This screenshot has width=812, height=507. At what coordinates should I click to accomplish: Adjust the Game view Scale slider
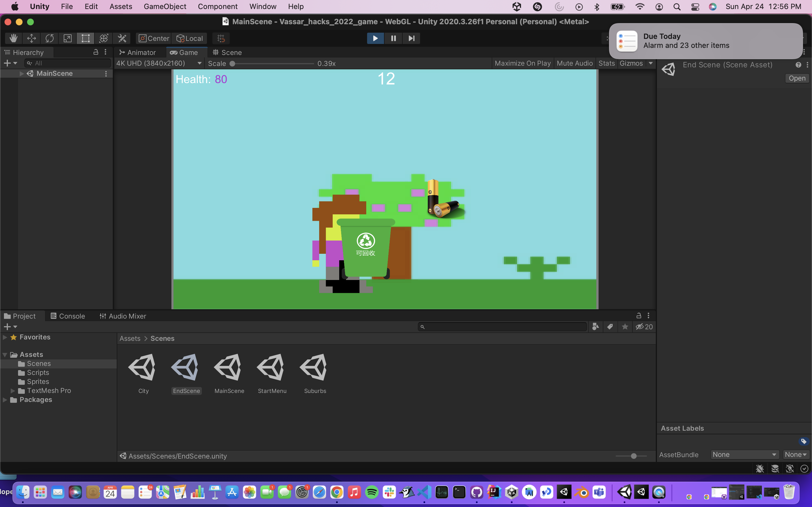pyautogui.click(x=232, y=64)
